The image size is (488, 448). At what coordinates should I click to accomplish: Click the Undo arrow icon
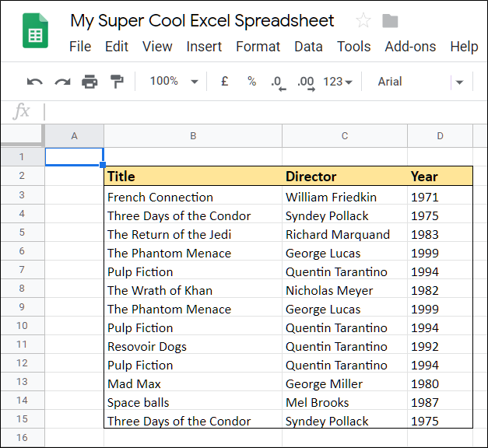point(34,82)
